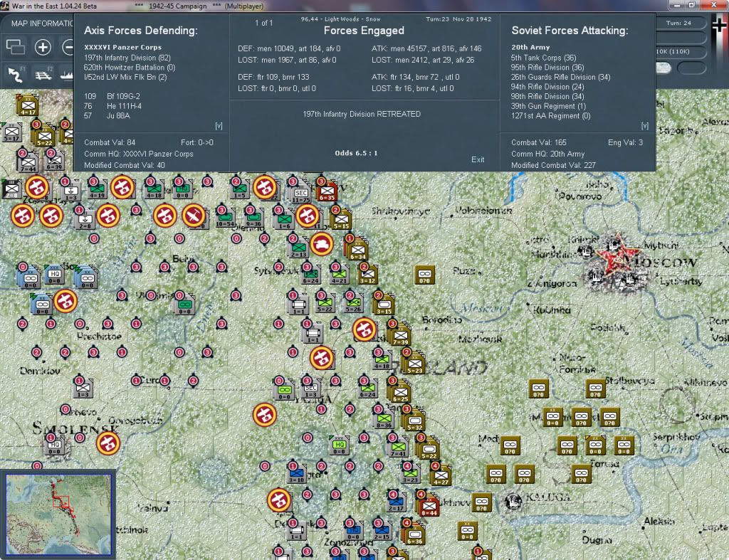Select the 7=41 infantry counter
Viewport: 729px width, 560px height.
[399, 448]
